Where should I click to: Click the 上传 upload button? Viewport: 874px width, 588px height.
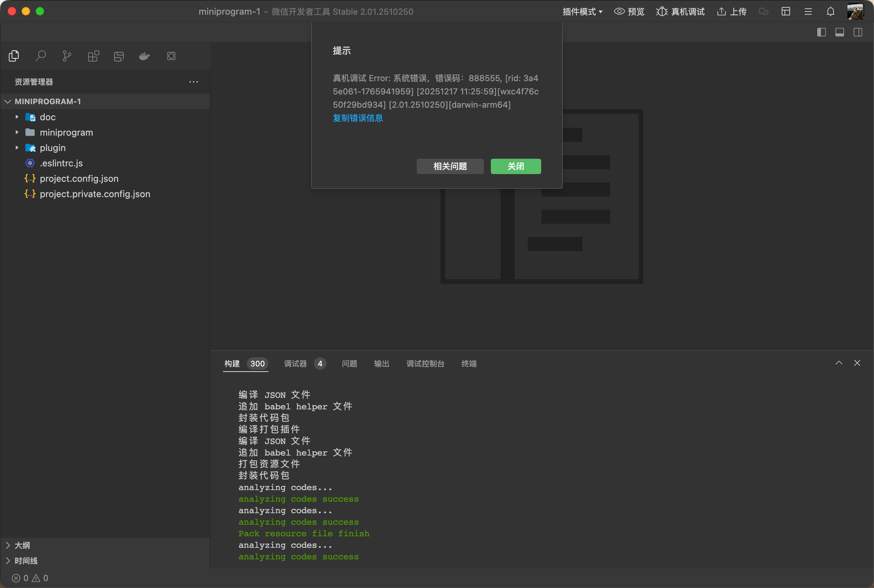coord(731,12)
